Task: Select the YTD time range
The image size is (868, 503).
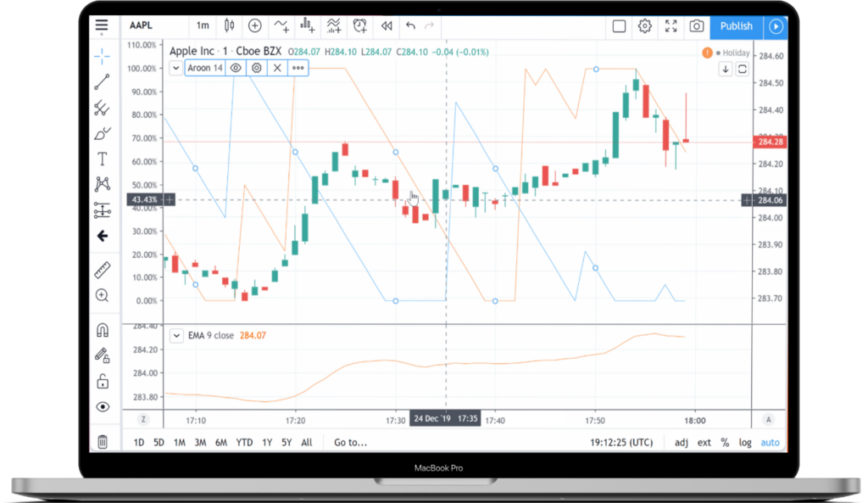Action: (244, 442)
